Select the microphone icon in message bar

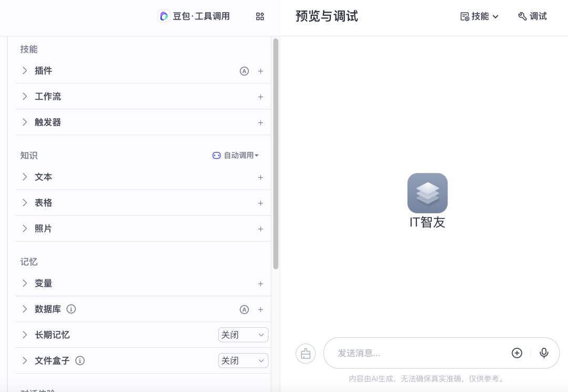pyautogui.click(x=544, y=353)
